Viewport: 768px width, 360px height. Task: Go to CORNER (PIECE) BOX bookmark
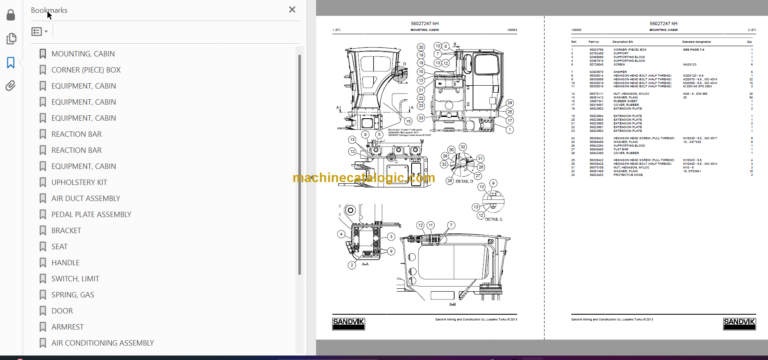click(x=86, y=70)
